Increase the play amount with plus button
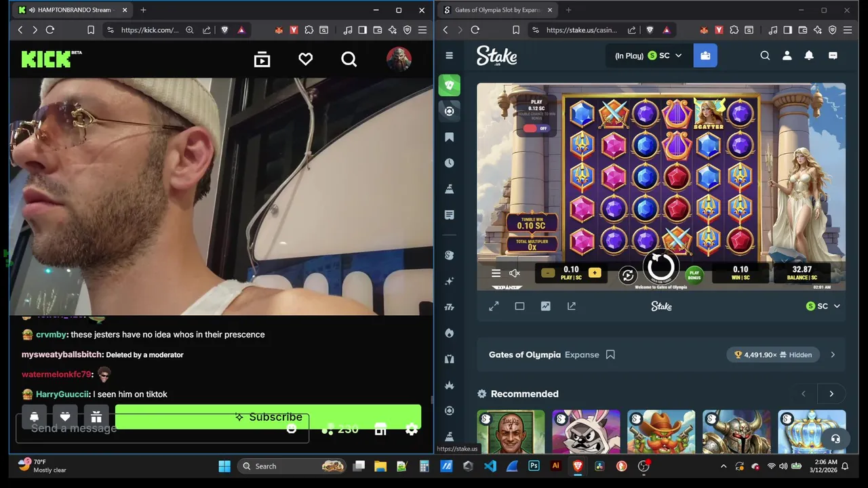868x488 pixels. [x=595, y=273]
